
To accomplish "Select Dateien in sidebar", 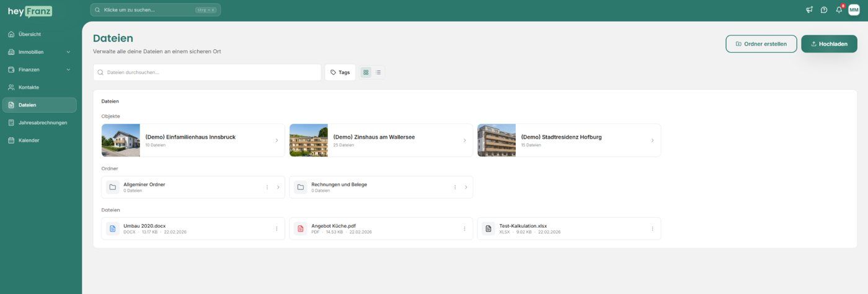I will (x=40, y=105).
